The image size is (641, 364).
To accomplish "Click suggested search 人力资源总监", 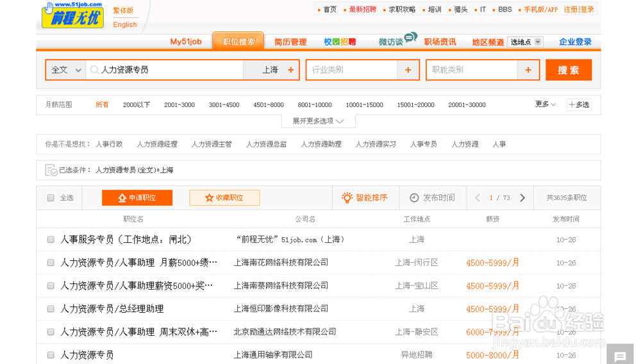I will tap(266, 144).
